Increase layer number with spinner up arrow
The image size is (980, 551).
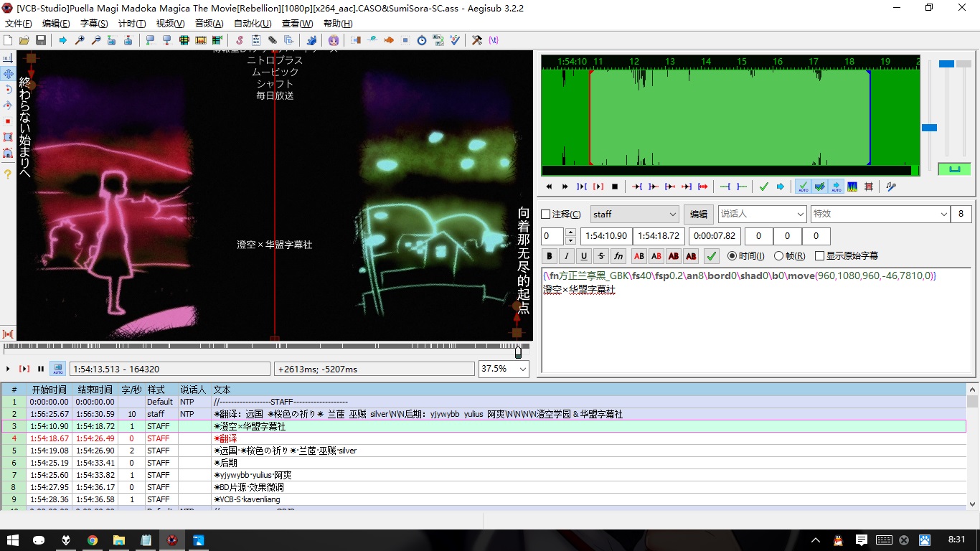[x=570, y=232]
